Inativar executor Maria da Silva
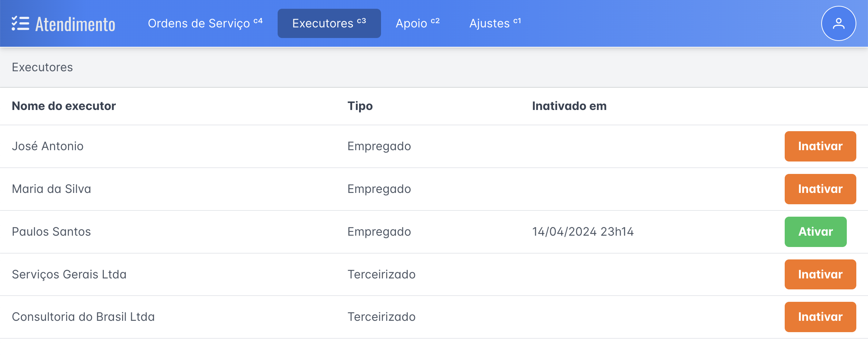Image resolution: width=868 pixels, height=361 pixels. tap(820, 189)
